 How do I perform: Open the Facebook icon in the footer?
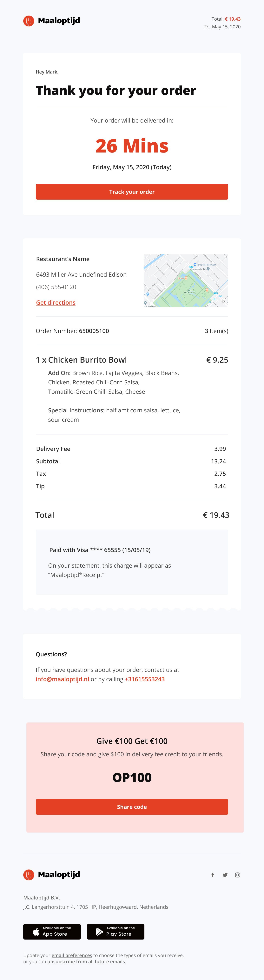point(213,875)
